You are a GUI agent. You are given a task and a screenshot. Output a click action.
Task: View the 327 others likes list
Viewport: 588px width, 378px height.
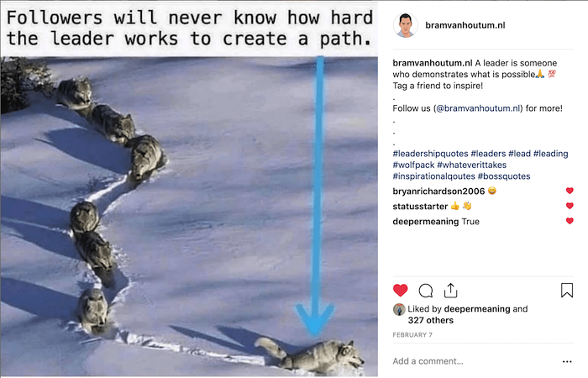pyautogui.click(x=430, y=320)
